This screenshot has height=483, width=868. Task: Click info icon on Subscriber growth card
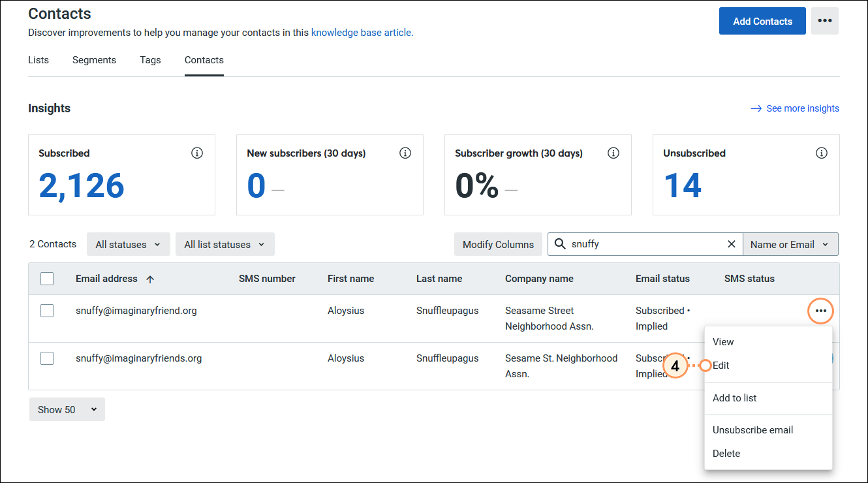pos(613,153)
